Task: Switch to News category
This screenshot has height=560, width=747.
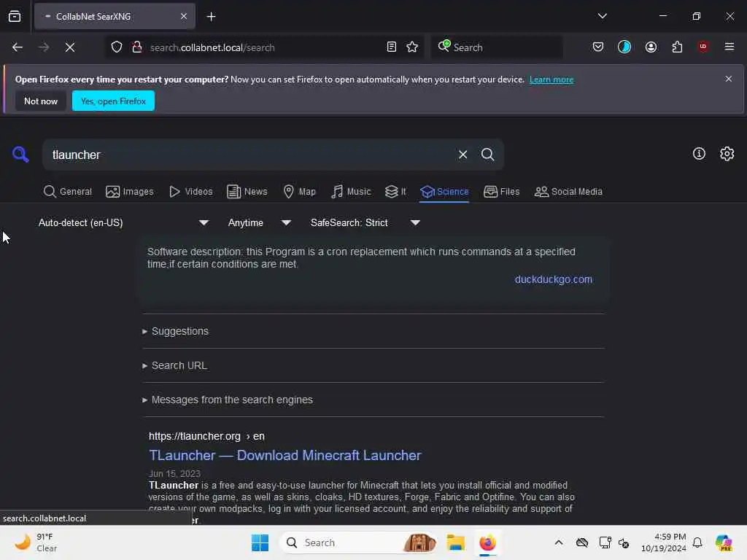Action: coord(247,192)
